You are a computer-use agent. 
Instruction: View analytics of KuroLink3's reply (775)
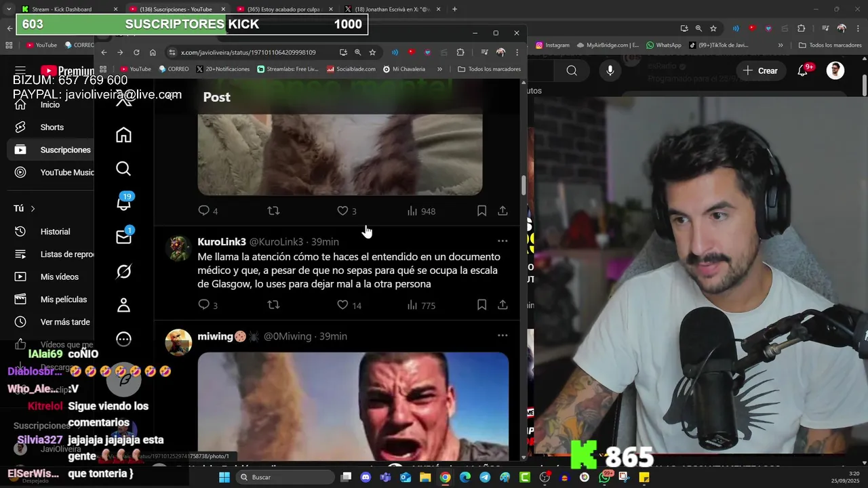(x=421, y=306)
